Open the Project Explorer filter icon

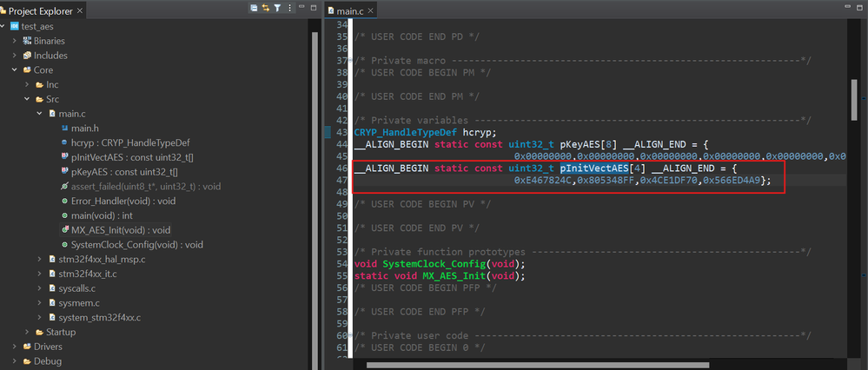pos(278,8)
